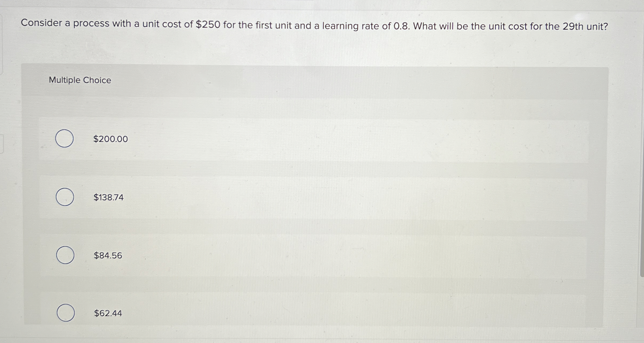Select the $138.74 radio button
Viewport: 644px width, 343px height.
[65, 197]
